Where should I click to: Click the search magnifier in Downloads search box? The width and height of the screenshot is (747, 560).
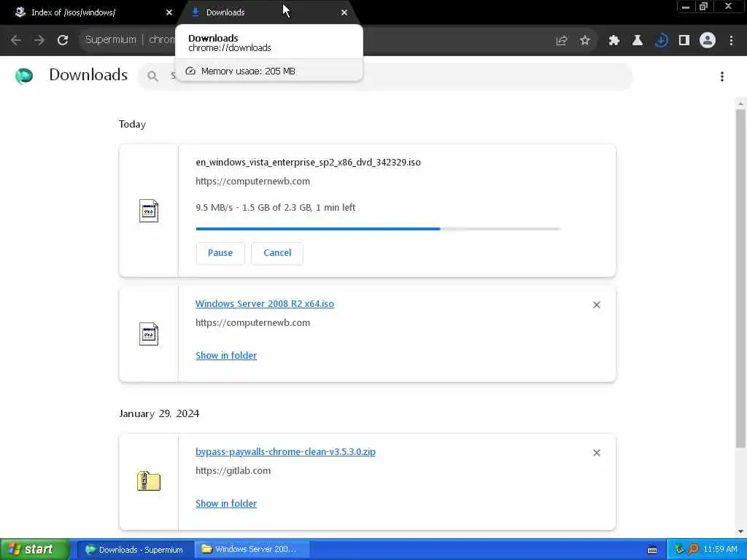[152, 76]
